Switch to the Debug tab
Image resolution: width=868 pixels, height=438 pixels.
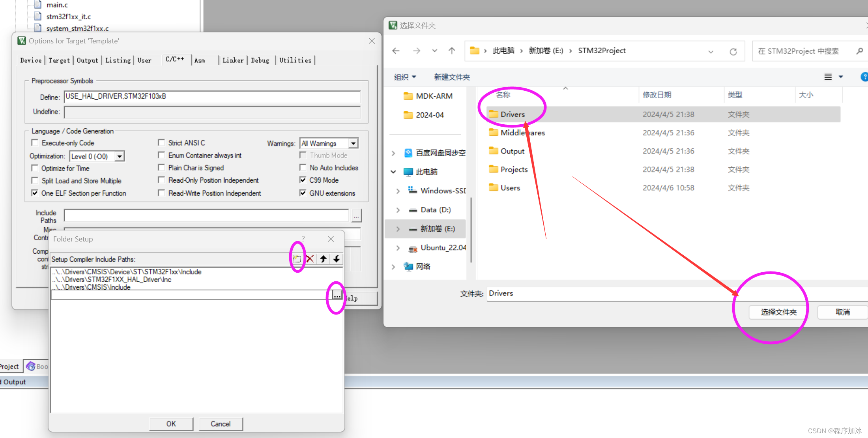(260, 60)
